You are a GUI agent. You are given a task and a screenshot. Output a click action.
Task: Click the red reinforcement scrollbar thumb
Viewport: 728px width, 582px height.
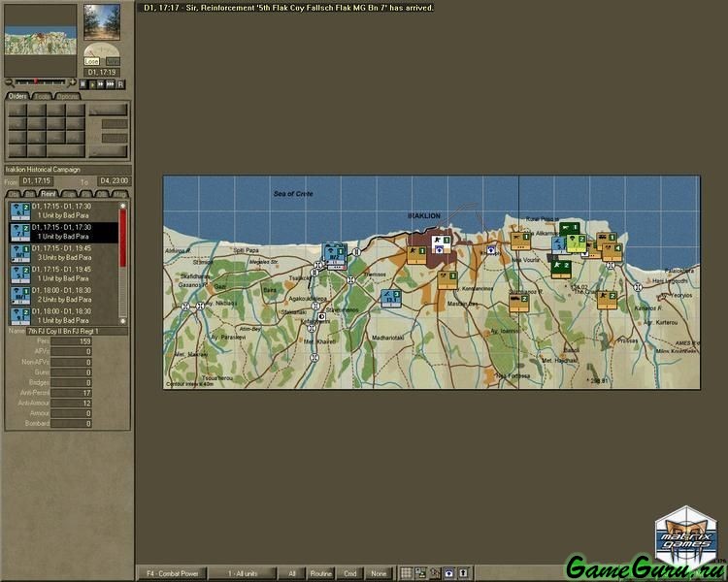point(123,238)
